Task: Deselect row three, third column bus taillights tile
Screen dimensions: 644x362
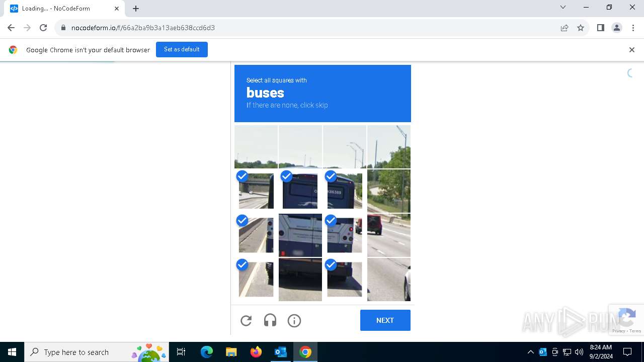Action: pos(345,235)
